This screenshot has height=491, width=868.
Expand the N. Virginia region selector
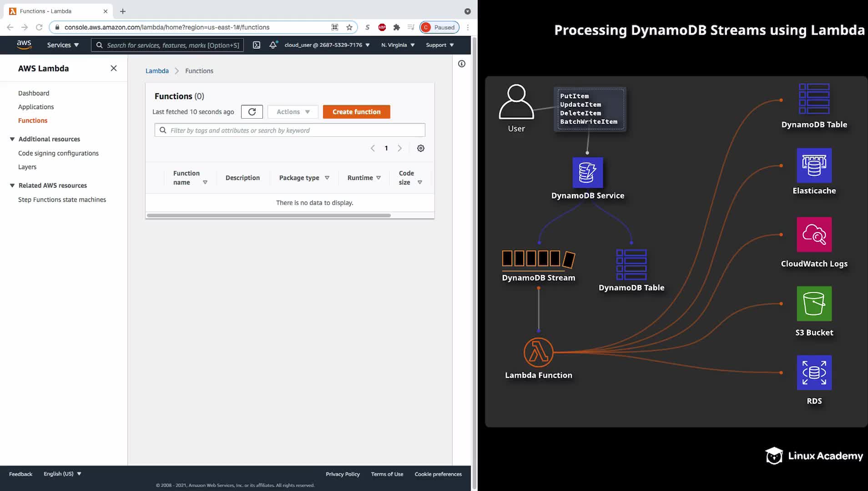[x=398, y=45]
